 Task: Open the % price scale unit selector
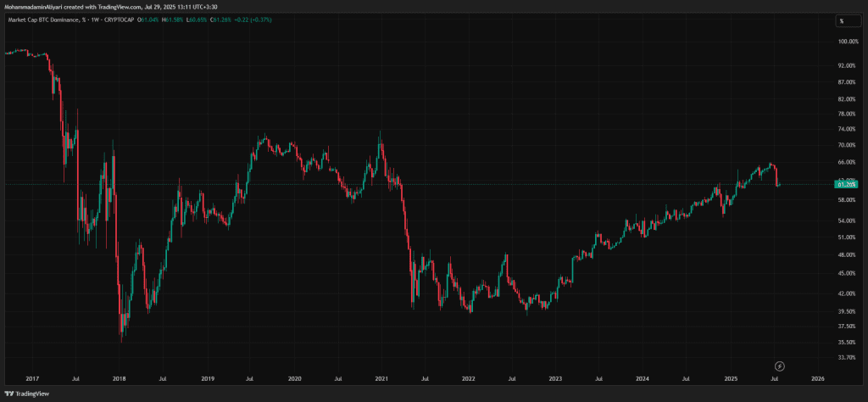pyautogui.click(x=842, y=21)
